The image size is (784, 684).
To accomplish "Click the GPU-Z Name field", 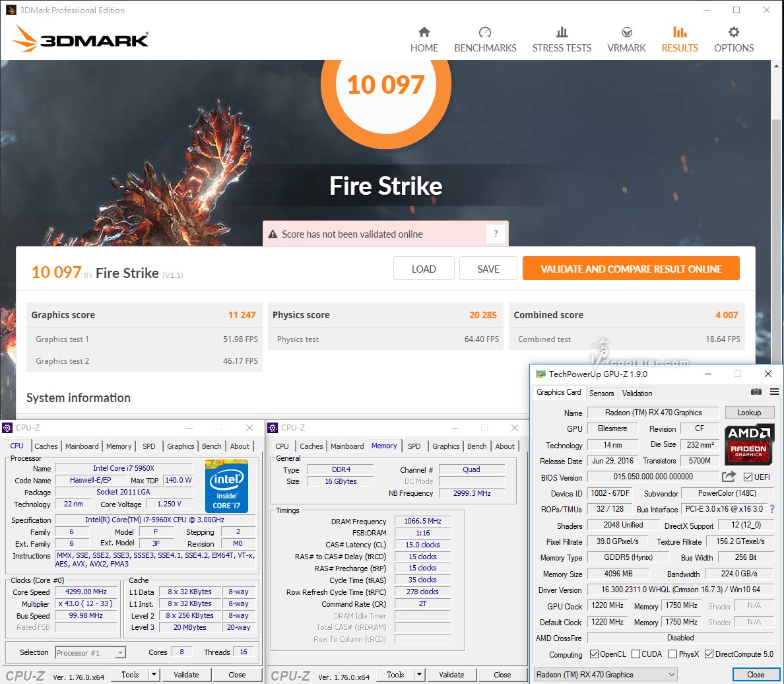I will coord(653,412).
